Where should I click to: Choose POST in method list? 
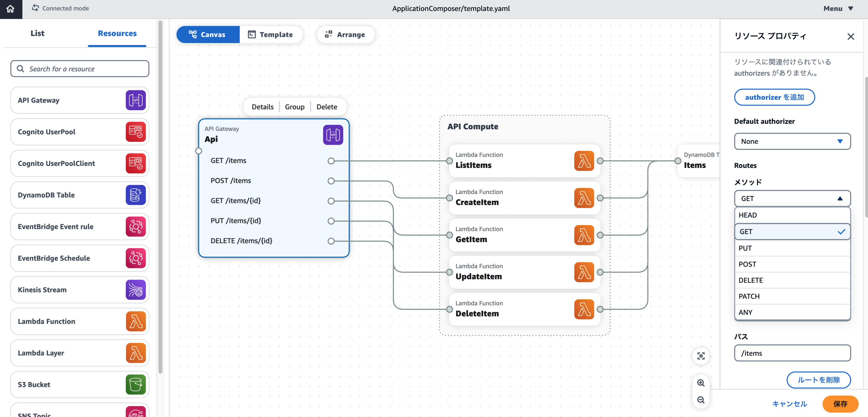click(x=792, y=264)
